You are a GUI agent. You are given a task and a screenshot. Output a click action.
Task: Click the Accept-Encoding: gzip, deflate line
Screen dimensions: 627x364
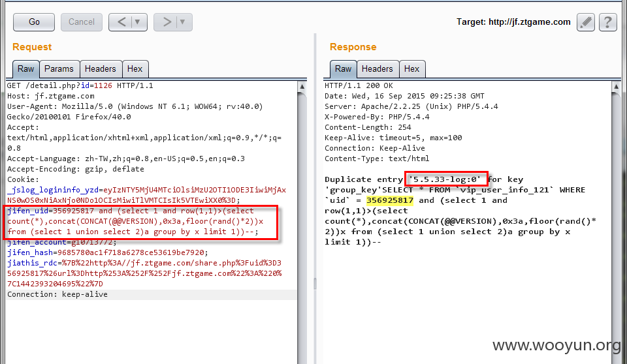coord(76,168)
